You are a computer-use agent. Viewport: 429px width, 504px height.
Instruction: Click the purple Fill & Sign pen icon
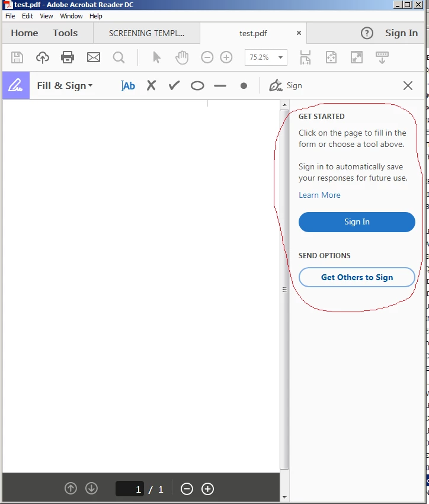pos(16,85)
